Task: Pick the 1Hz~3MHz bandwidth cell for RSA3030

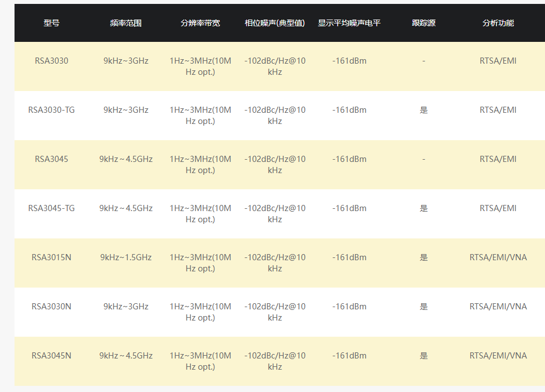Action: point(200,66)
